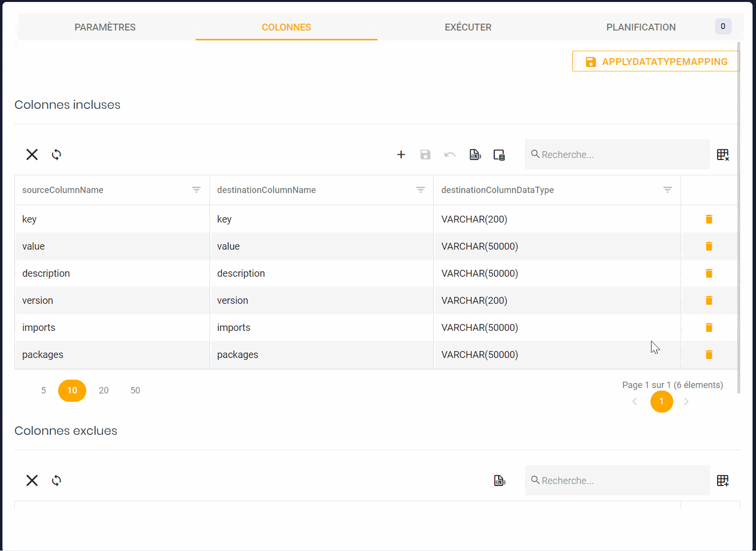Click export selected rows icon
This screenshot has height=551, width=756.
[499, 155]
